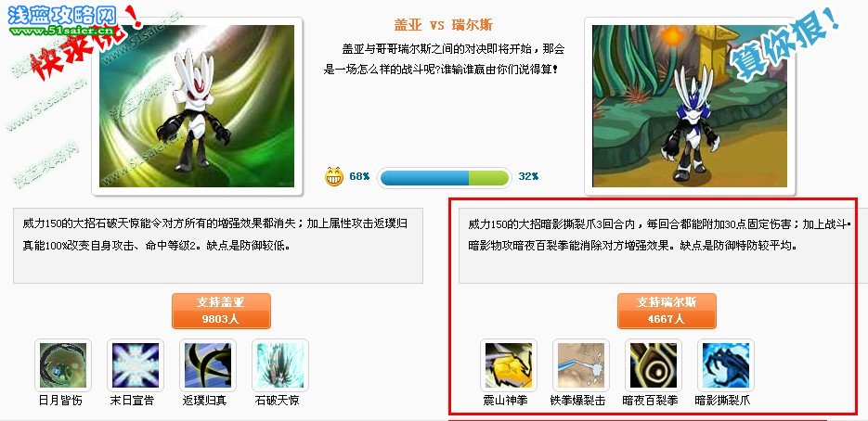
Task: Click 盖亚 skill description text box
Action: click(218, 246)
